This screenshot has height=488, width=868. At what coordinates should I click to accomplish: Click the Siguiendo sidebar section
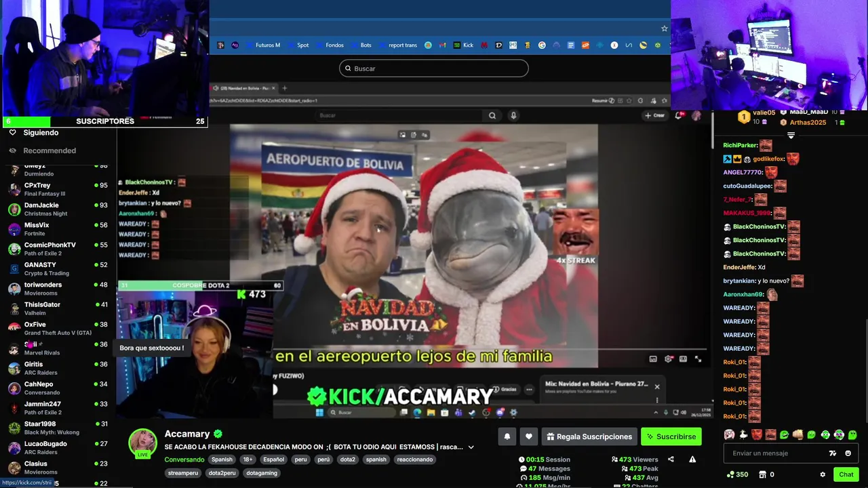tap(41, 133)
